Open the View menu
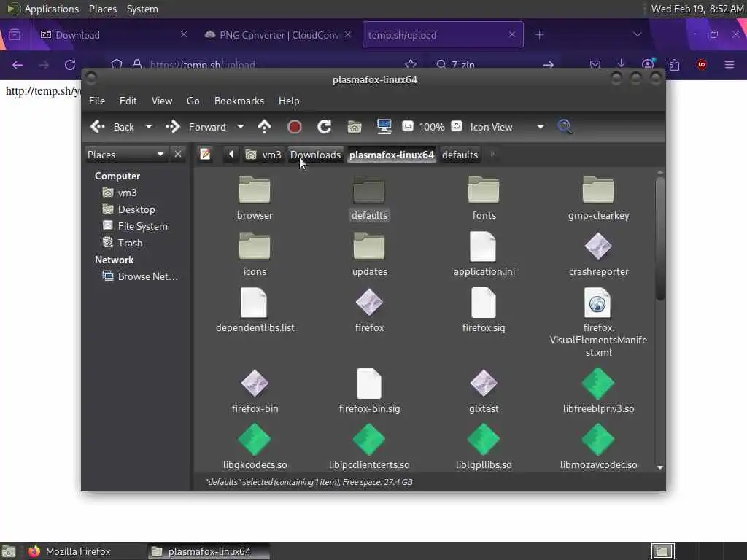The image size is (747, 560). pyautogui.click(x=161, y=101)
